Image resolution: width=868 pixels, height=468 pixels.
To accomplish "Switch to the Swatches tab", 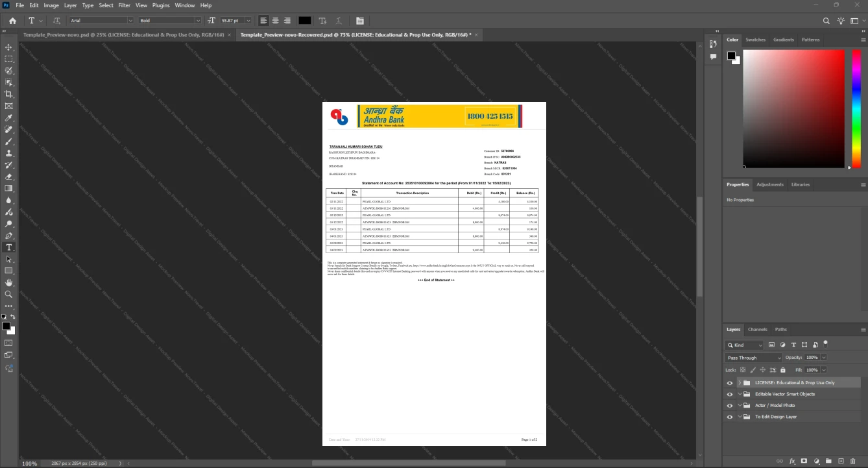I will coord(755,40).
